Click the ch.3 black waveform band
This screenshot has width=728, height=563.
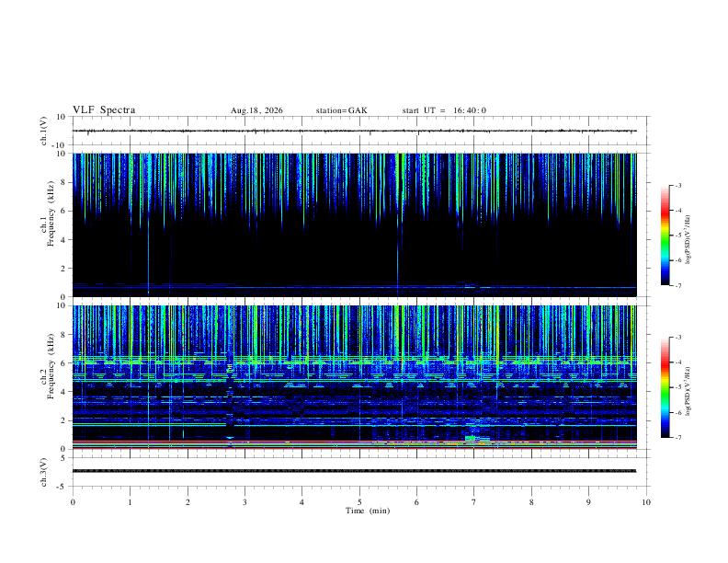pos(354,471)
